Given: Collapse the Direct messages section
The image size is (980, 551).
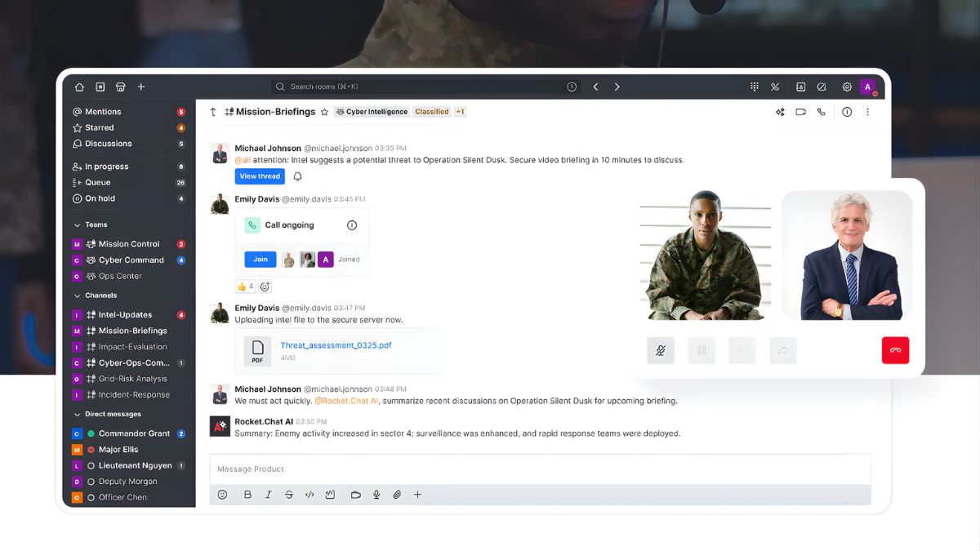Looking at the screenshot, I should (x=78, y=414).
